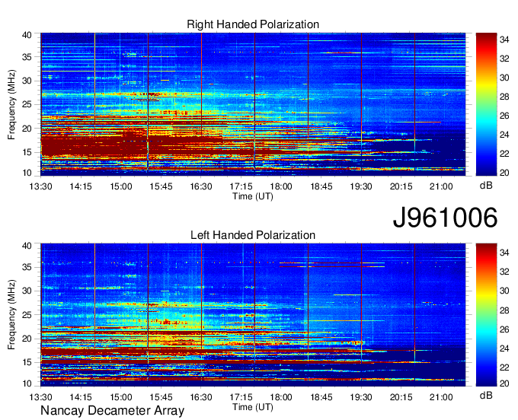Select Frequency (MHz) axis label of right-handed plot
Screen dimensions: 518x420
coord(11,104)
